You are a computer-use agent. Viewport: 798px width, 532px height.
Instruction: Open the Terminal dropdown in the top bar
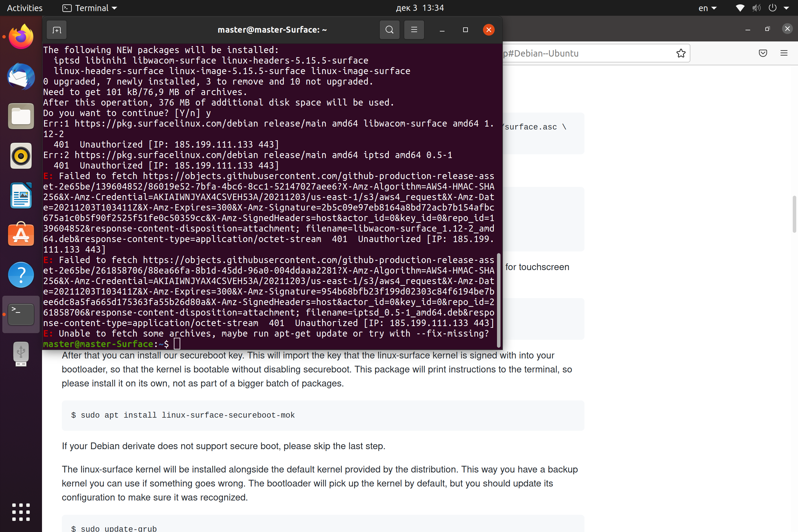89,8
